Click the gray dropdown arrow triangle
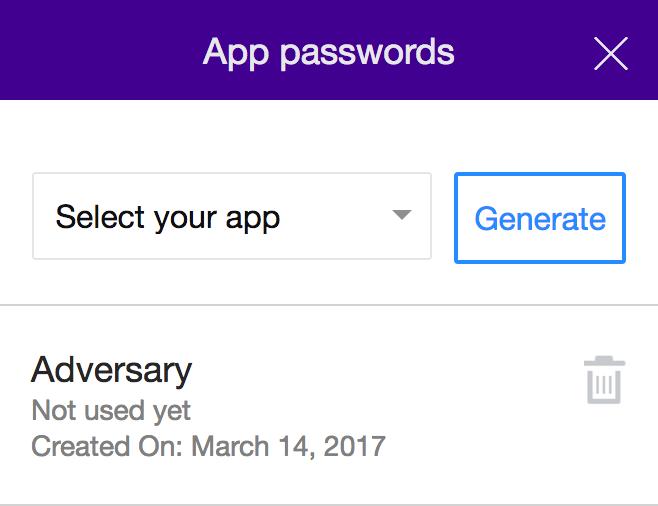The height and width of the screenshot is (506, 658). click(401, 215)
